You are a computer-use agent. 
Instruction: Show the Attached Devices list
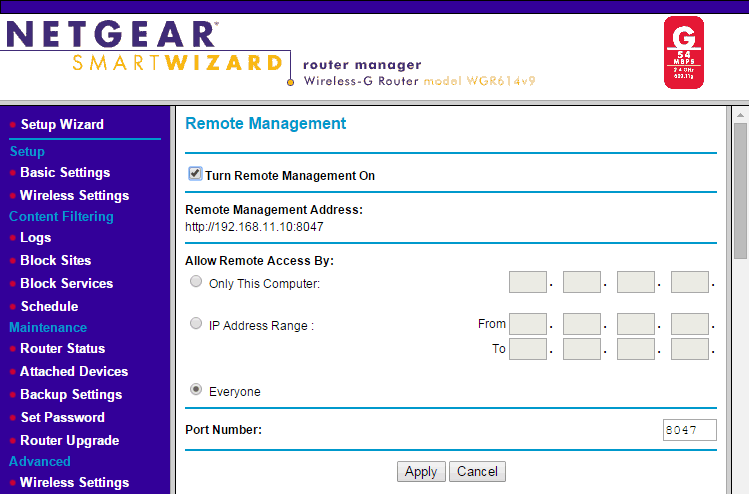(x=73, y=371)
